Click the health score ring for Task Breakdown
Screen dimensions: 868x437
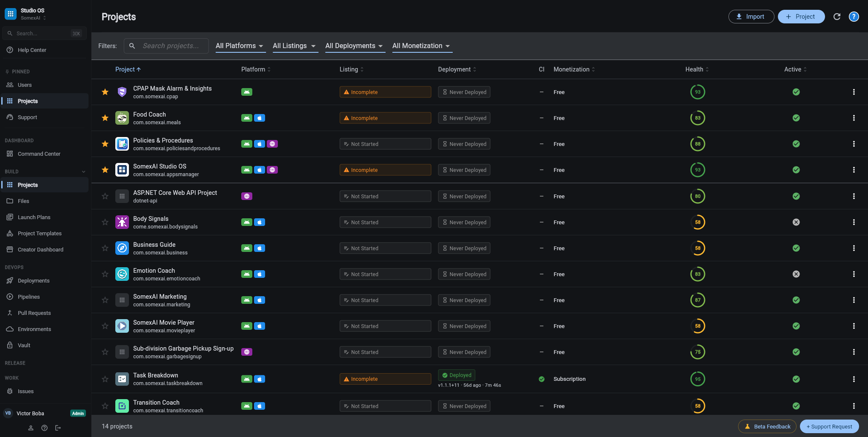tap(697, 379)
